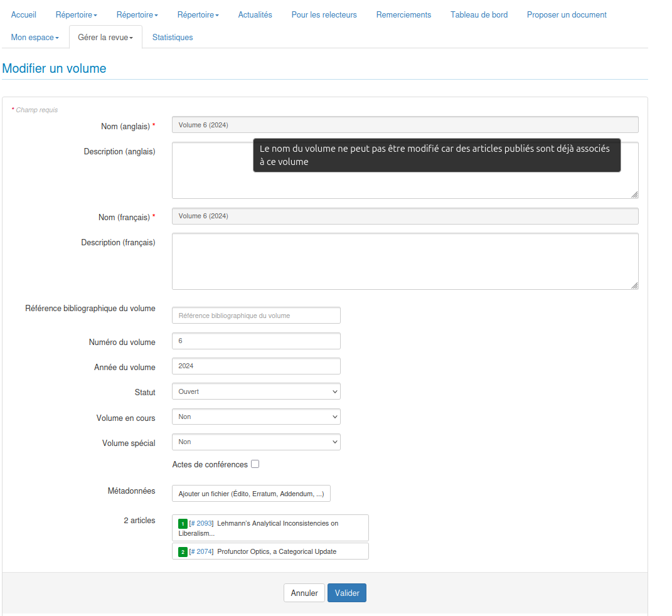Open the Mon espace menu

(x=35, y=38)
